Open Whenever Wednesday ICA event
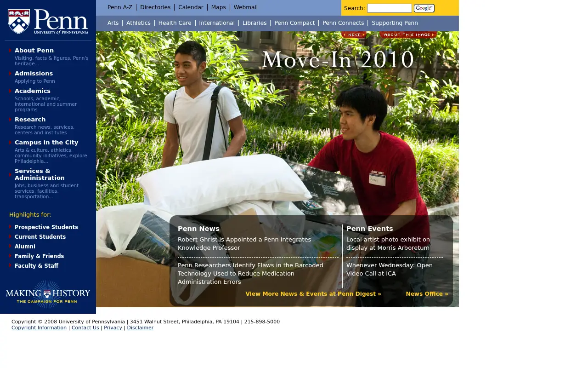 pos(390,270)
